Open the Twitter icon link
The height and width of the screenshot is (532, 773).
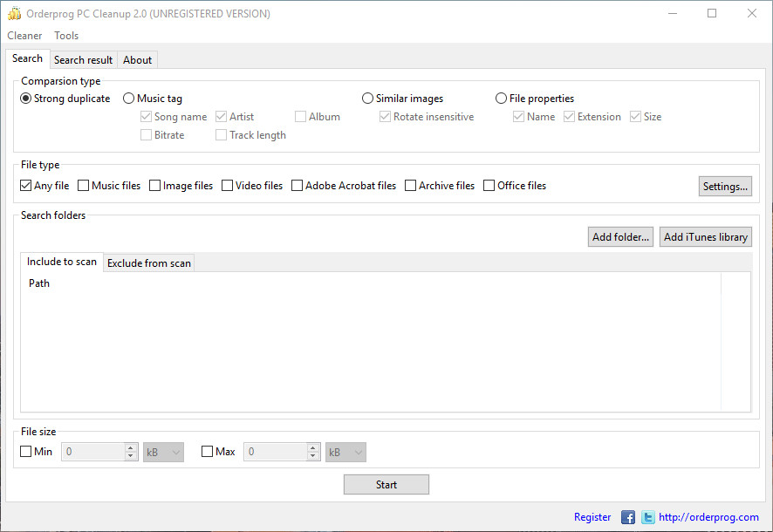click(647, 517)
